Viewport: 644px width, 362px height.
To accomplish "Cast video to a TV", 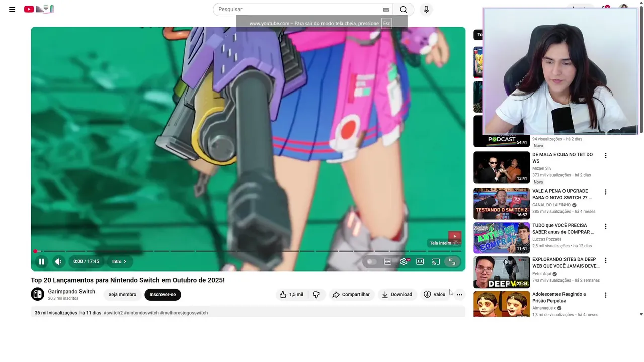I will pos(436,261).
